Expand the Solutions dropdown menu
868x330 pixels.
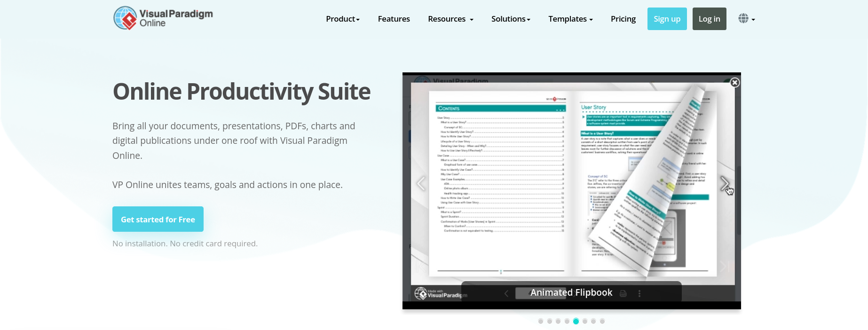click(511, 19)
